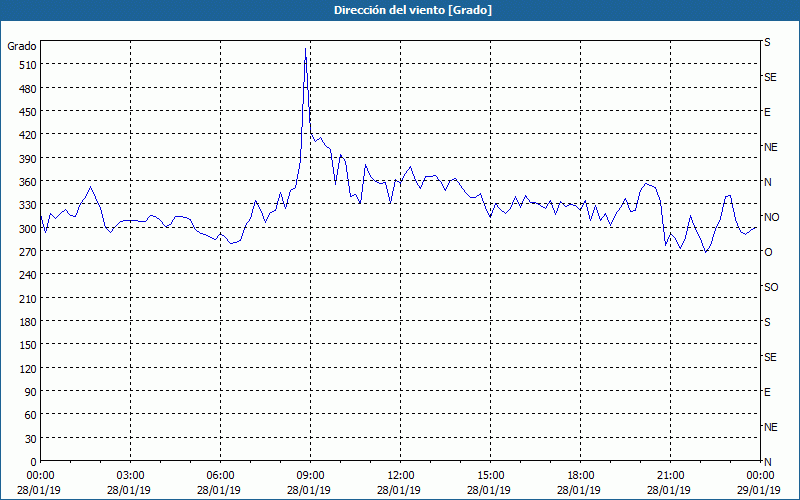Viewport: 800px width, 500px height.
Task: Select the 'S' compass label at 180 degrees
Action: tap(767, 322)
